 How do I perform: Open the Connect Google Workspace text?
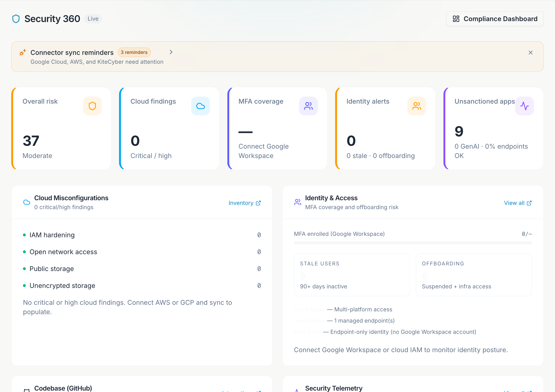[x=263, y=151]
